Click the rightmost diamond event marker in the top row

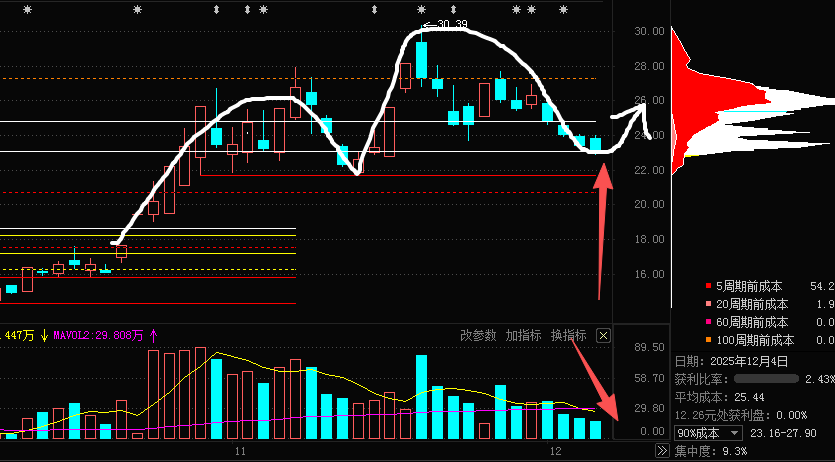pos(454,9)
